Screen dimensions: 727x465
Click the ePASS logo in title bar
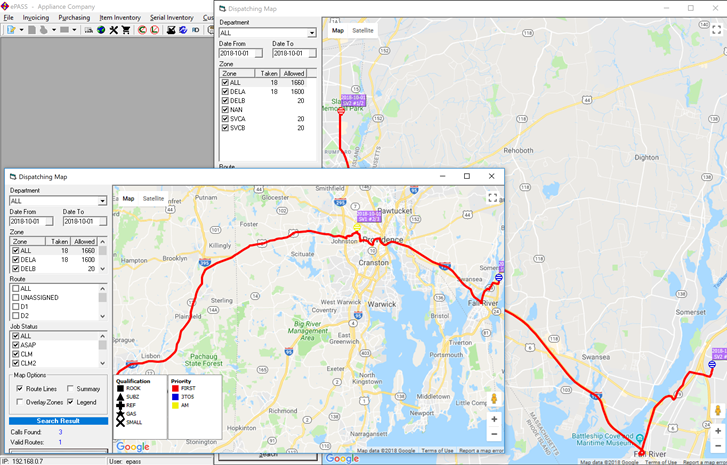coord(5,6)
